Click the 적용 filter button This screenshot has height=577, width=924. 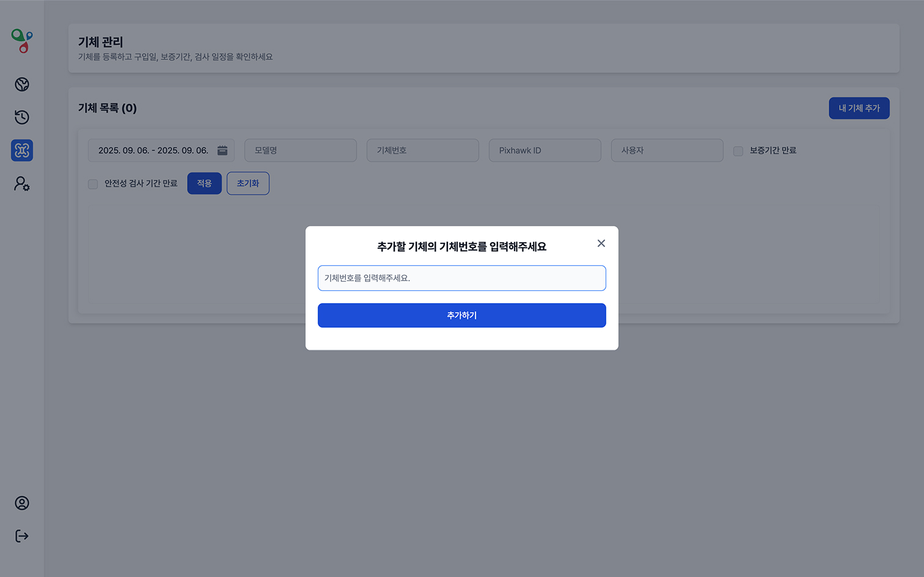[x=204, y=183]
